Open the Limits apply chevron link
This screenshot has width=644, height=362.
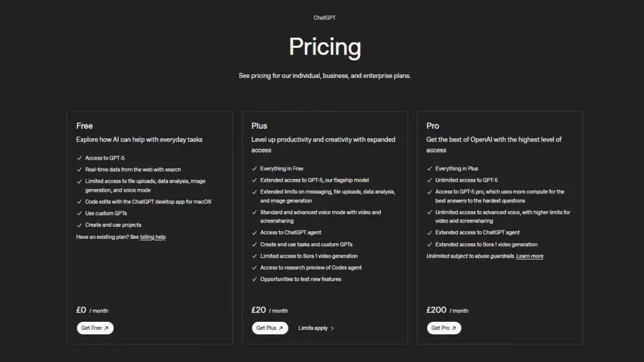pos(316,328)
